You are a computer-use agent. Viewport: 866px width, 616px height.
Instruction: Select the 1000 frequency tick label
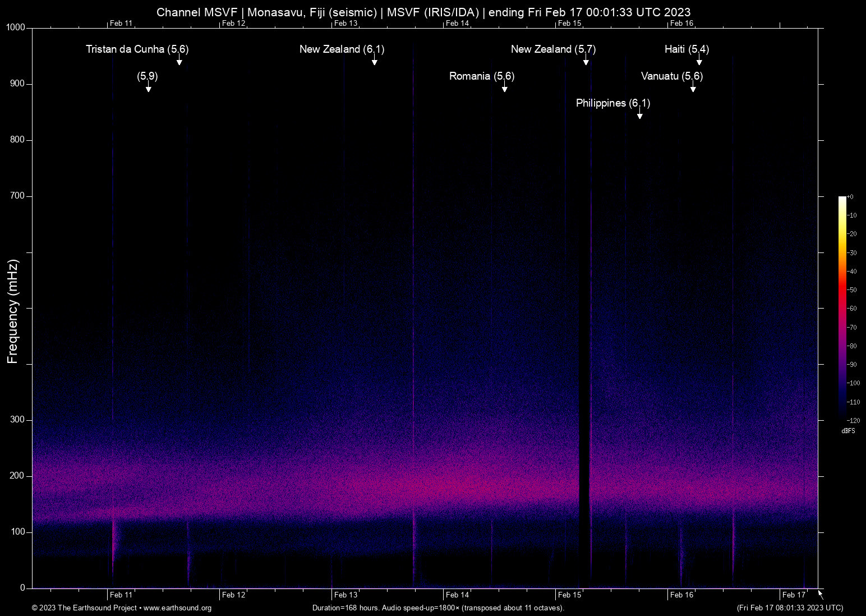[x=16, y=27]
